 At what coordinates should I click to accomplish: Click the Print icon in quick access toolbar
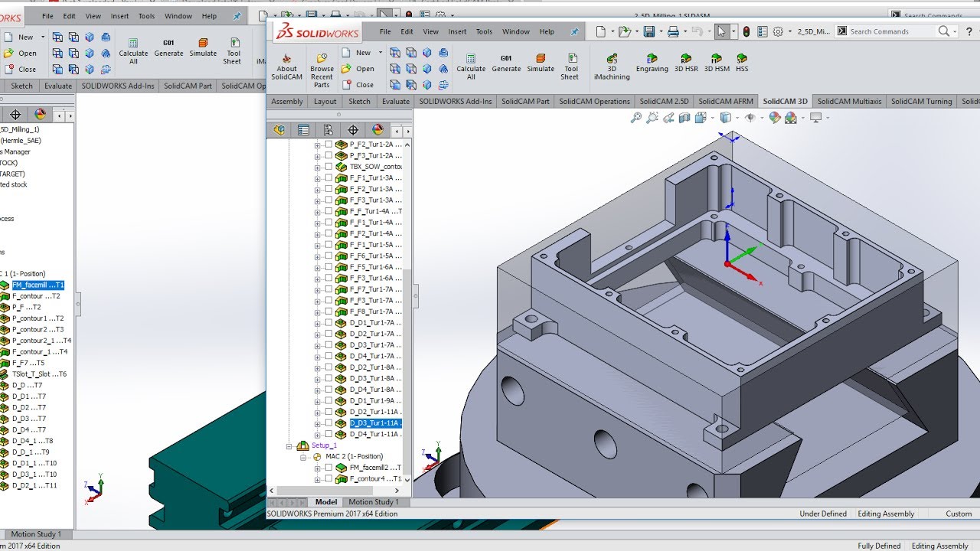673,31
